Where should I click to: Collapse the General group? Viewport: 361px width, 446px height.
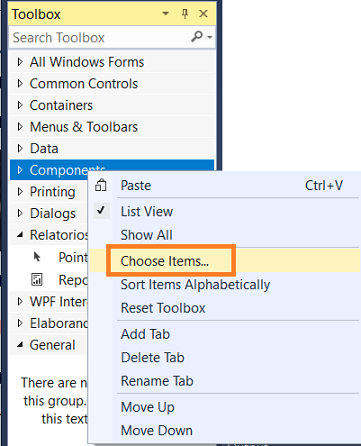[x=20, y=345]
